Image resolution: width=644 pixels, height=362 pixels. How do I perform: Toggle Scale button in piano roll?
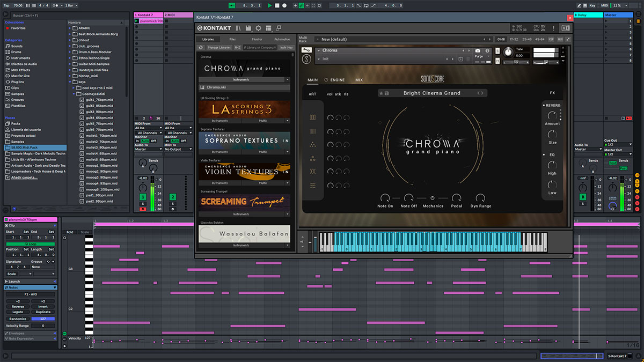85,232
